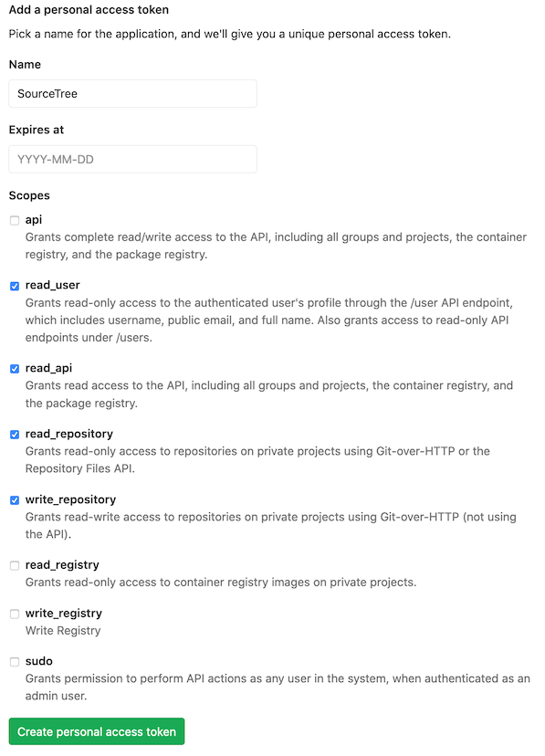This screenshot has height=756, width=545.
Task: Check the write_registry scope
Action: pyautogui.click(x=14, y=614)
